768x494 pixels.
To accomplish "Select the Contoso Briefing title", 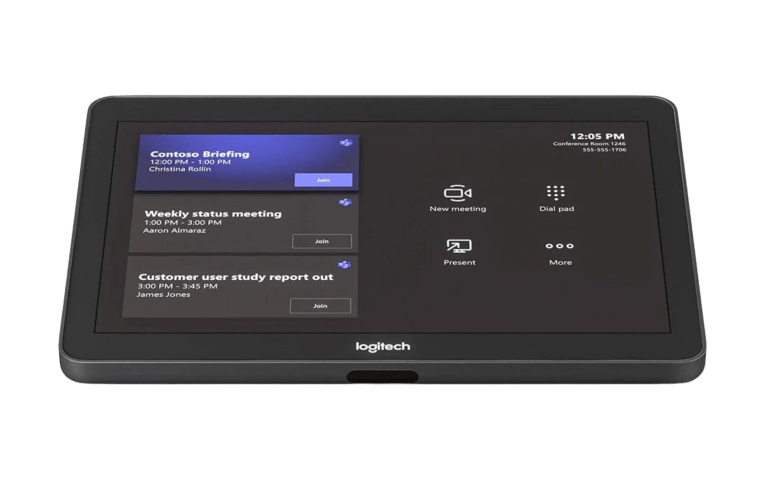I will coord(200,154).
